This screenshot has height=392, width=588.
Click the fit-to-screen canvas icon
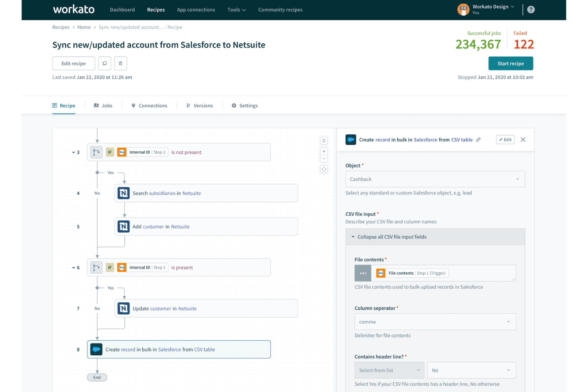click(x=324, y=169)
